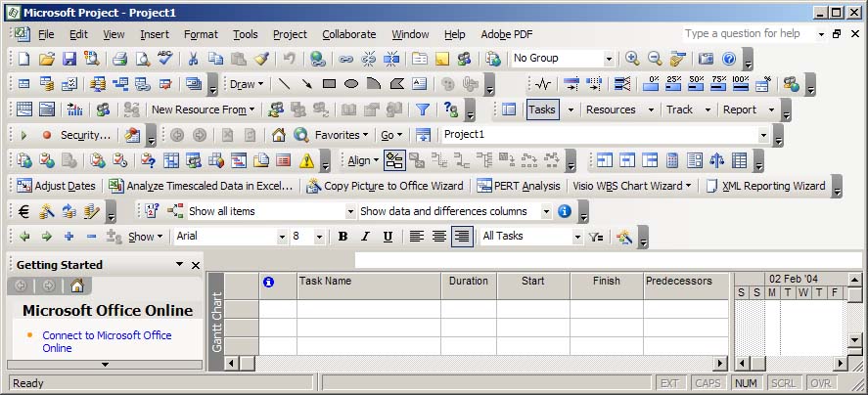
Task: Create a new project with New icon
Action: [23, 58]
